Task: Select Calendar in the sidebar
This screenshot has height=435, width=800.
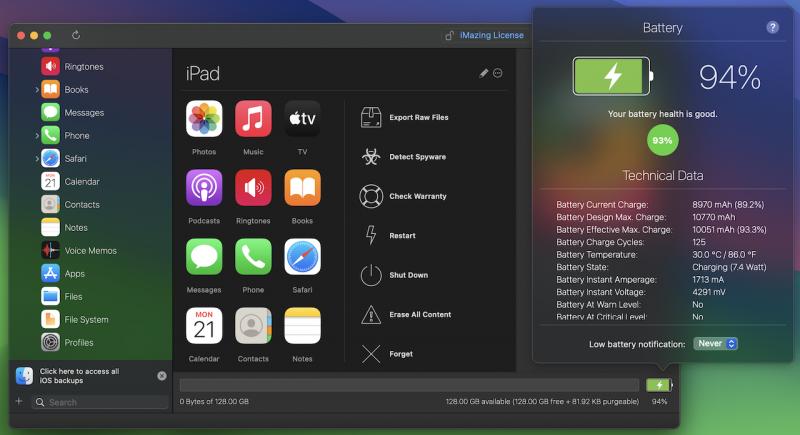Action: click(70, 181)
